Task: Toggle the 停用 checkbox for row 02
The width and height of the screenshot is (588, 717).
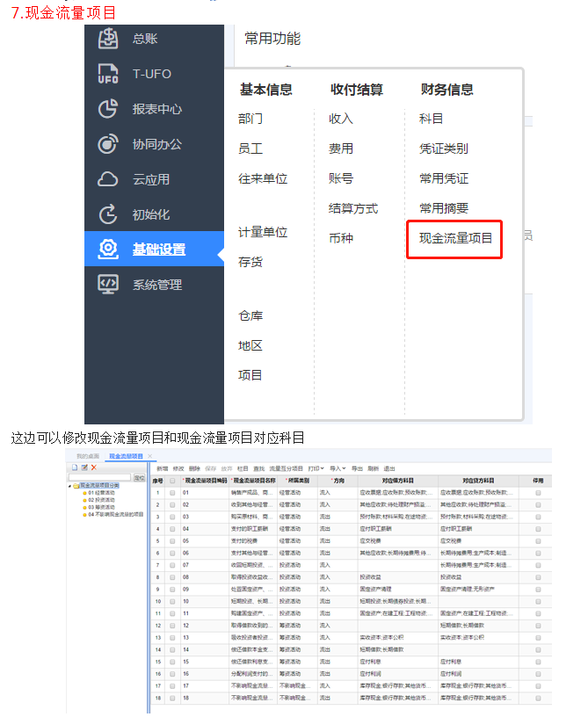Action: (x=538, y=505)
